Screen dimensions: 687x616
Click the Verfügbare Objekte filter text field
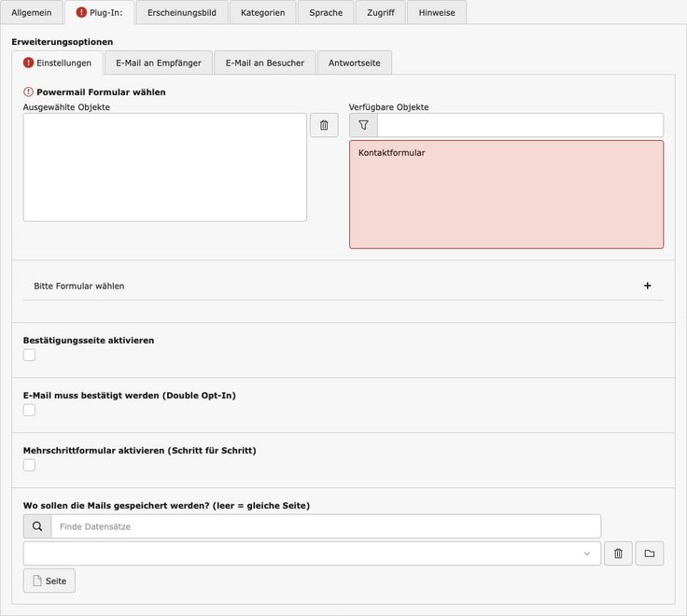pyautogui.click(x=520, y=125)
